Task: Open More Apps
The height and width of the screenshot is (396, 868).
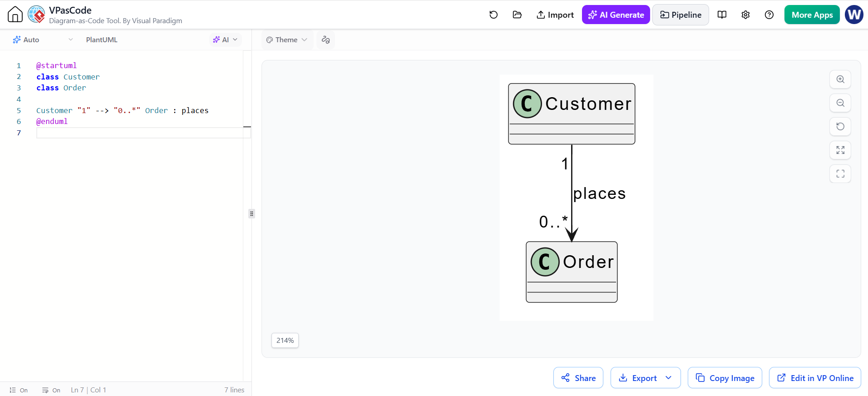Action: coord(812,15)
